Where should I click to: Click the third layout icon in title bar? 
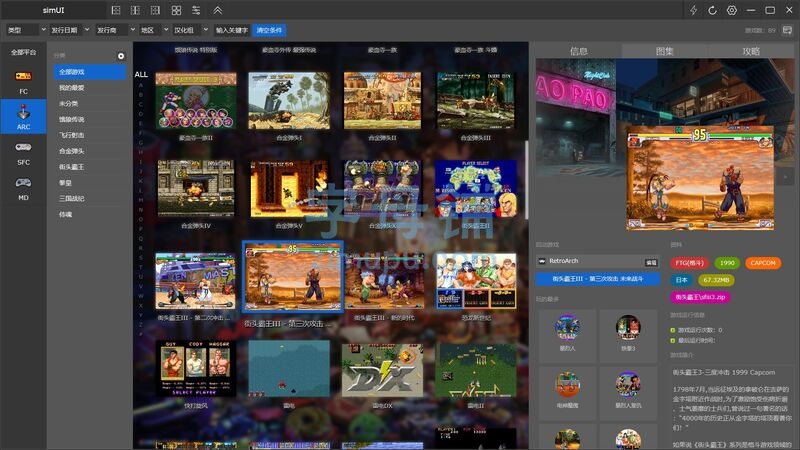pos(155,10)
